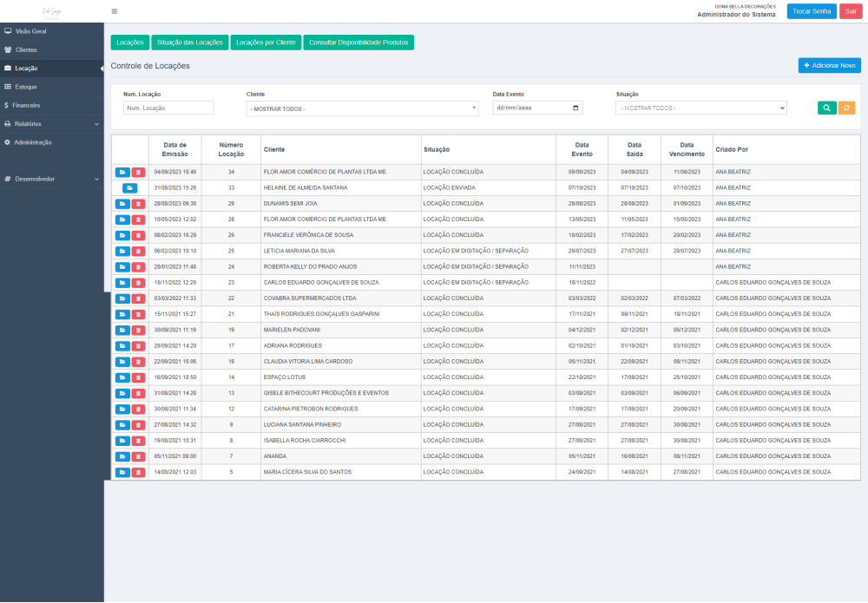Open folder icon for Isabella Rocha Ciarrocchi
The height and width of the screenshot is (603, 868).
[x=122, y=441]
